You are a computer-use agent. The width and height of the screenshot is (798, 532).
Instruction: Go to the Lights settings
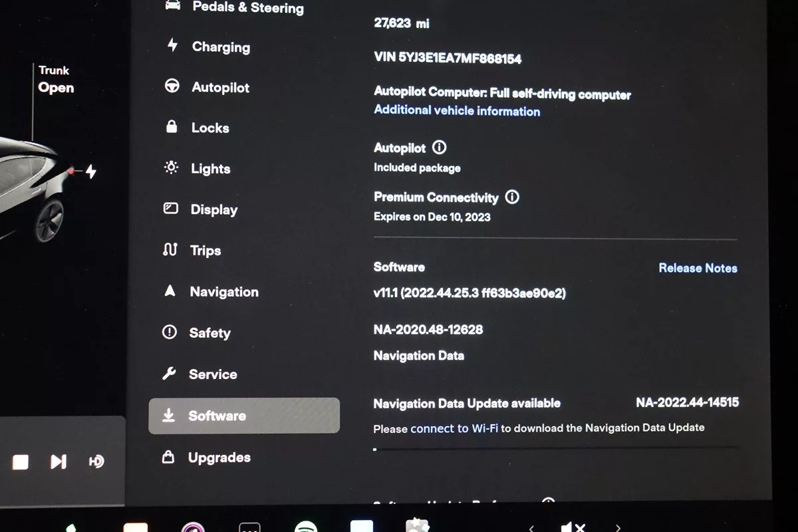pos(210,169)
